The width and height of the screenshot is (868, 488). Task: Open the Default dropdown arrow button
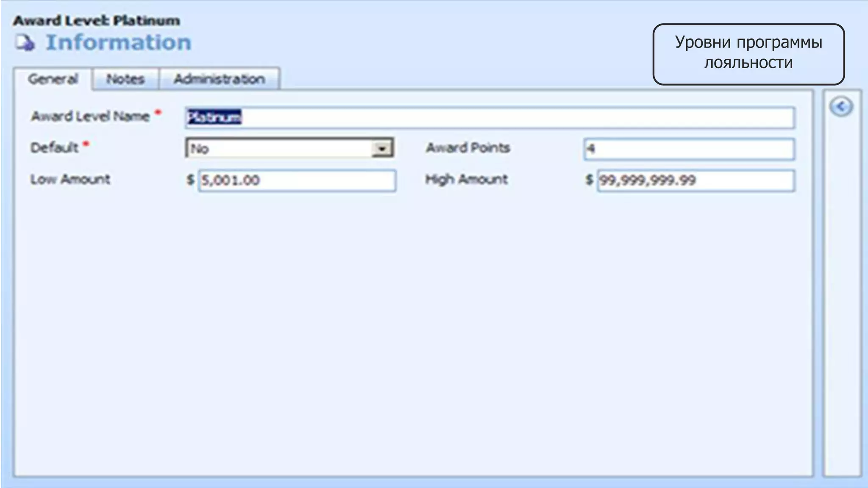coord(382,149)
